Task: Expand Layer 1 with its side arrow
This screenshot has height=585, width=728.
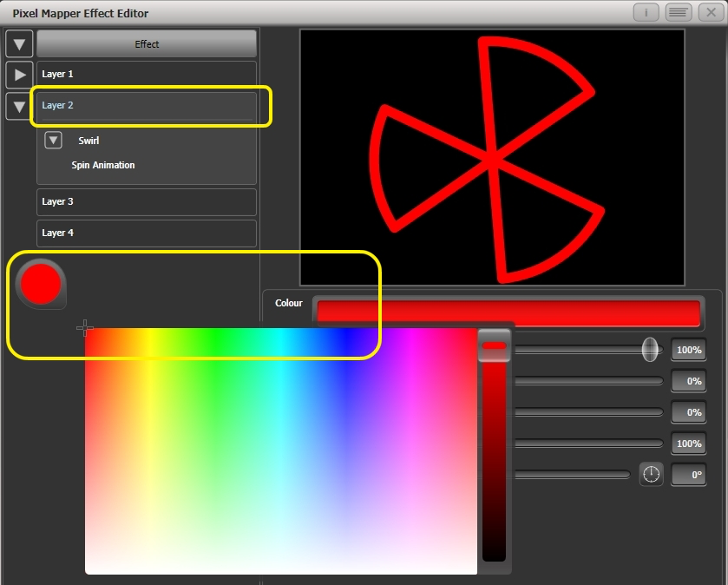Action: 18,74
